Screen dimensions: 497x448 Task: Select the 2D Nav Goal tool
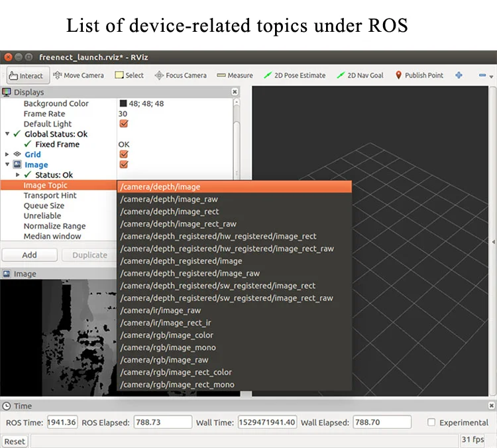(x=360, y=76)
